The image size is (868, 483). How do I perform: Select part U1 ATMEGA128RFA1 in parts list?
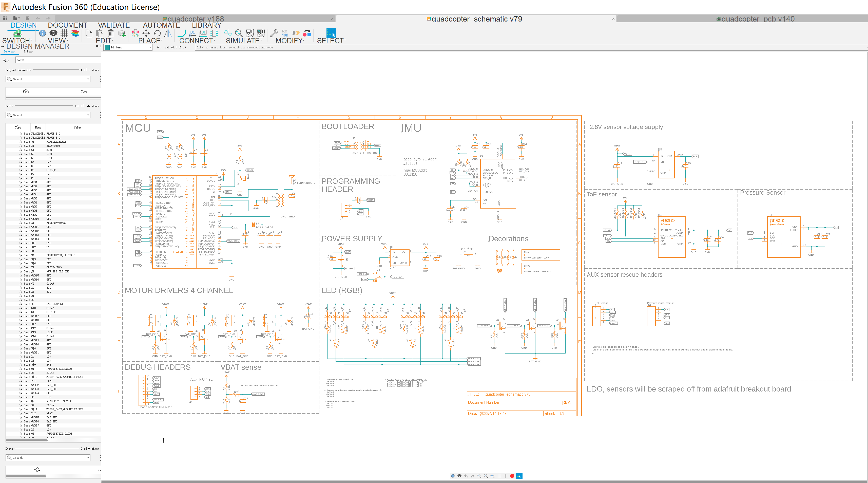pos(53,142)
